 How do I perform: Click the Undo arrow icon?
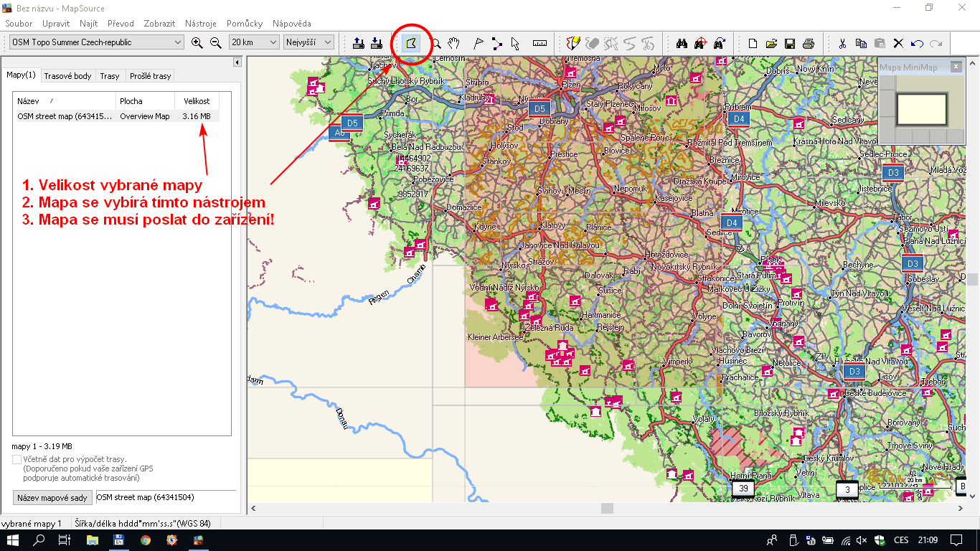917,43
